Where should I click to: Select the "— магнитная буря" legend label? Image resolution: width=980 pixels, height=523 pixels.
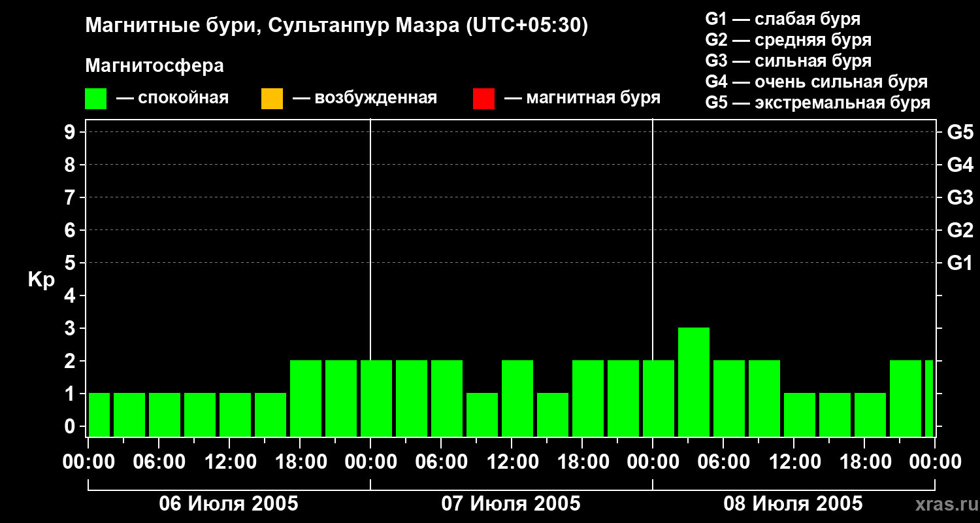tap(582, 98)
